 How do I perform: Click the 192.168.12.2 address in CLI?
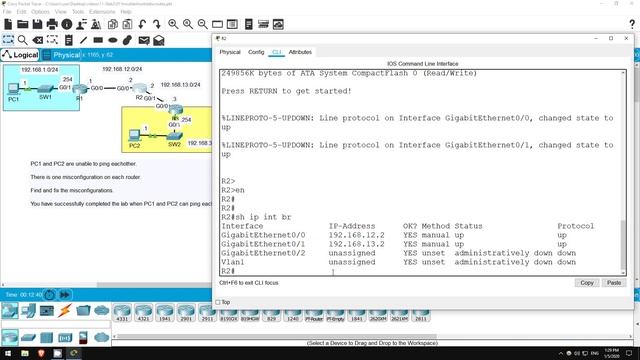point(356,235)
